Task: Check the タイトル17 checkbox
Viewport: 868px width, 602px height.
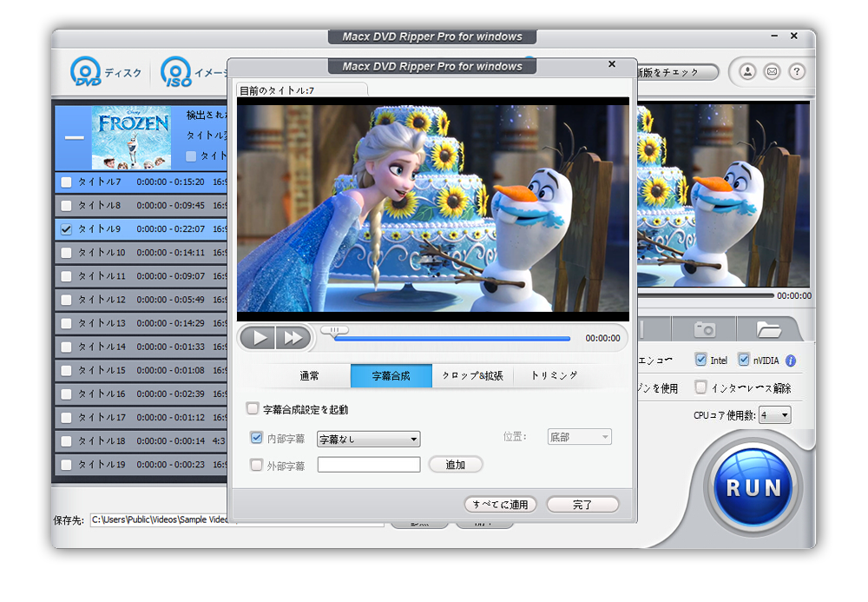Action: (x=66, y=418)
